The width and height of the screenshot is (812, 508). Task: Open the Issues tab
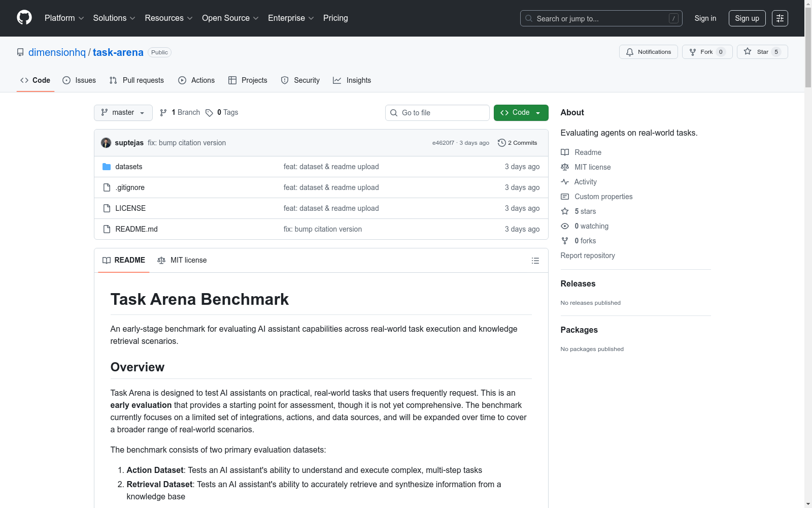pyautogui.click(x=79, y=80)
